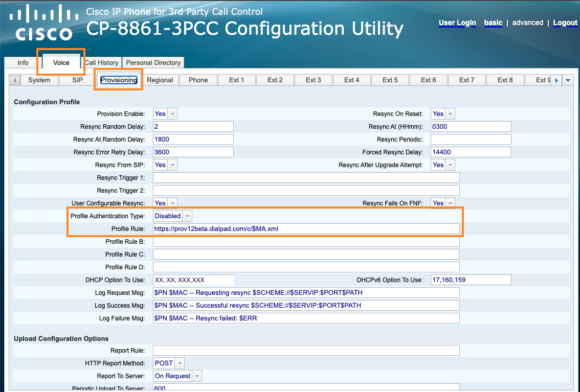This screenshot has height=392, width=580.
Task: Go to the System sub-tab
Action: coord(39,80)
